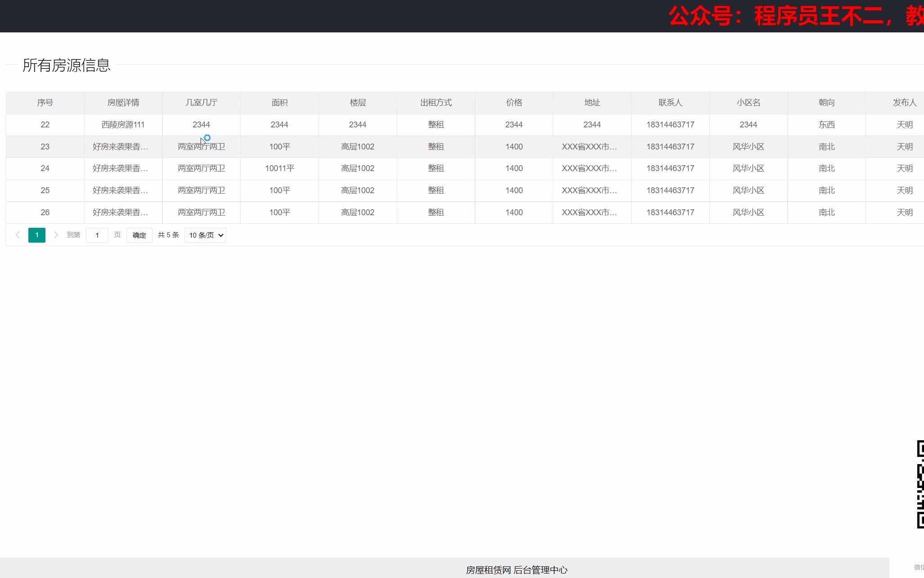Click 南北 in row 26

827,212
